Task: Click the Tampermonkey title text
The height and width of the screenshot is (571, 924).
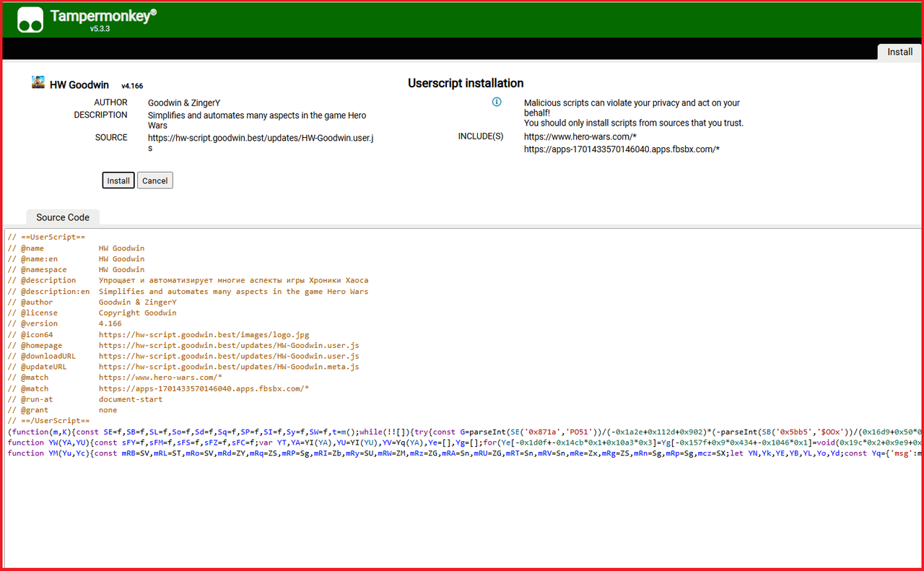Action: coord(103,16)
